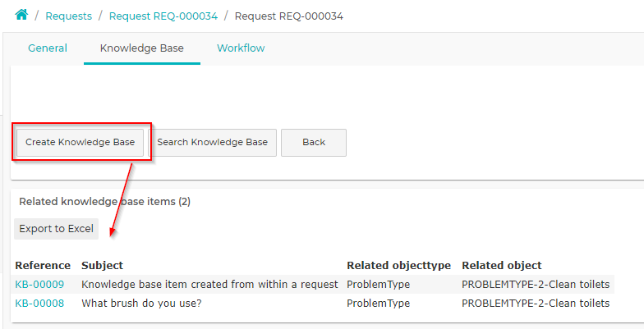Click the Back button
The height and width of the screenshot is (329, 644).
coord(314,143)
